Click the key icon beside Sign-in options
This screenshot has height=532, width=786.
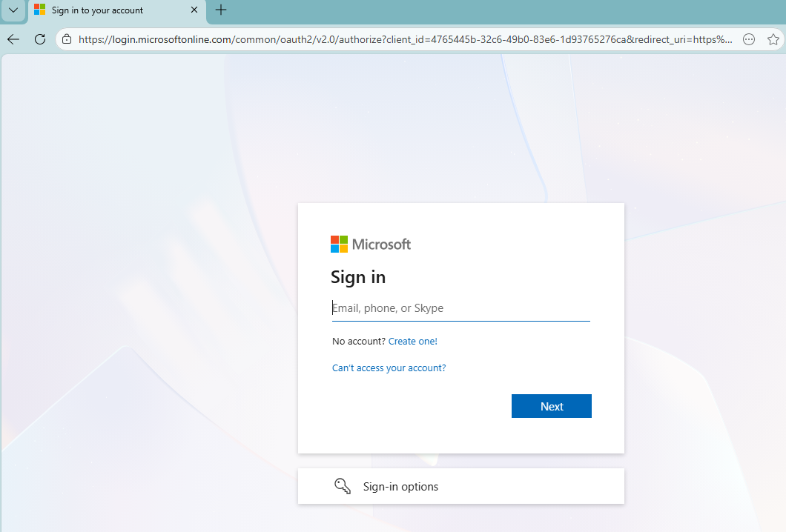tap(343, 486)
